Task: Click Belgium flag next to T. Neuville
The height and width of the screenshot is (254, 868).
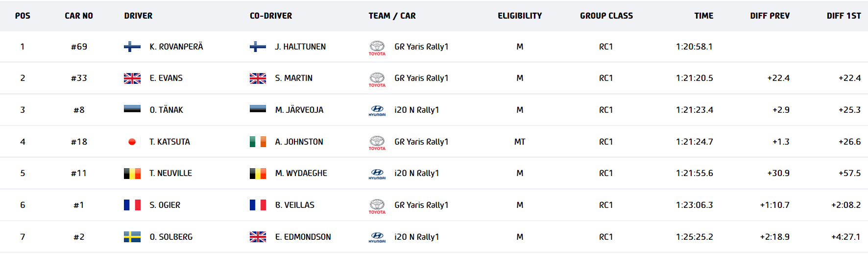Action: tap(132, 173)
